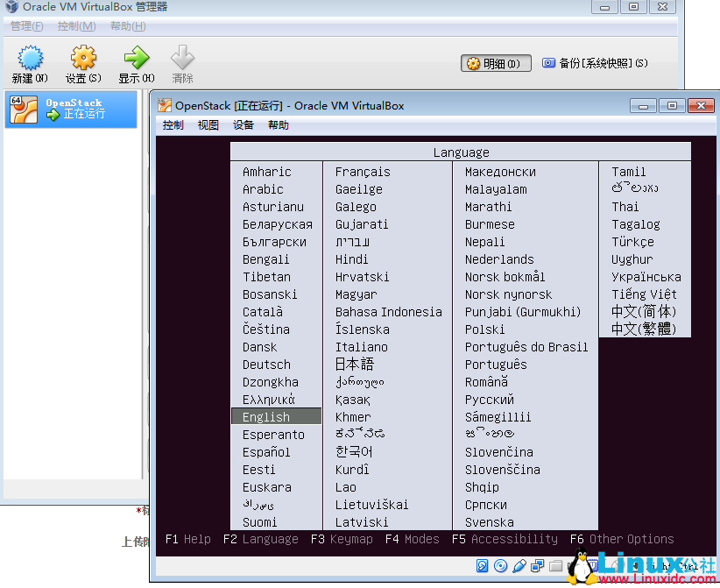
Task: Click the OpenStack VM thumbnail icon
Action: point(23,110)
